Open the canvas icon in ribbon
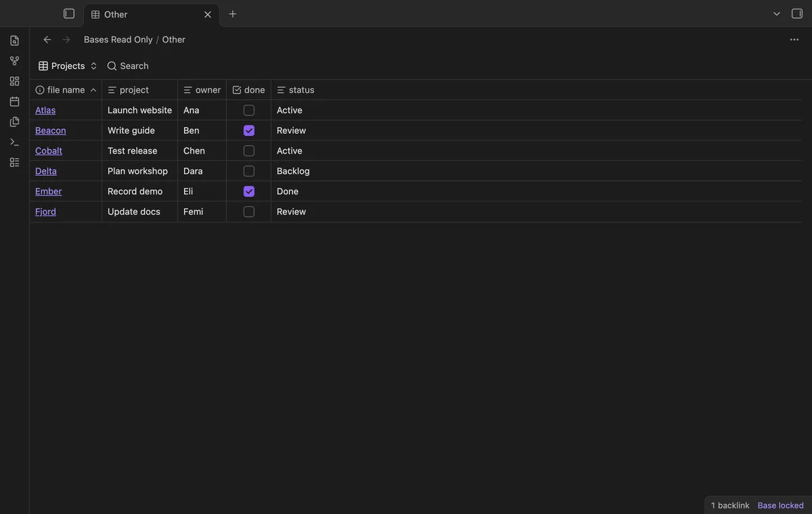Image resolution: width=812 pixels, height=514 pixels. pos(14,81)
